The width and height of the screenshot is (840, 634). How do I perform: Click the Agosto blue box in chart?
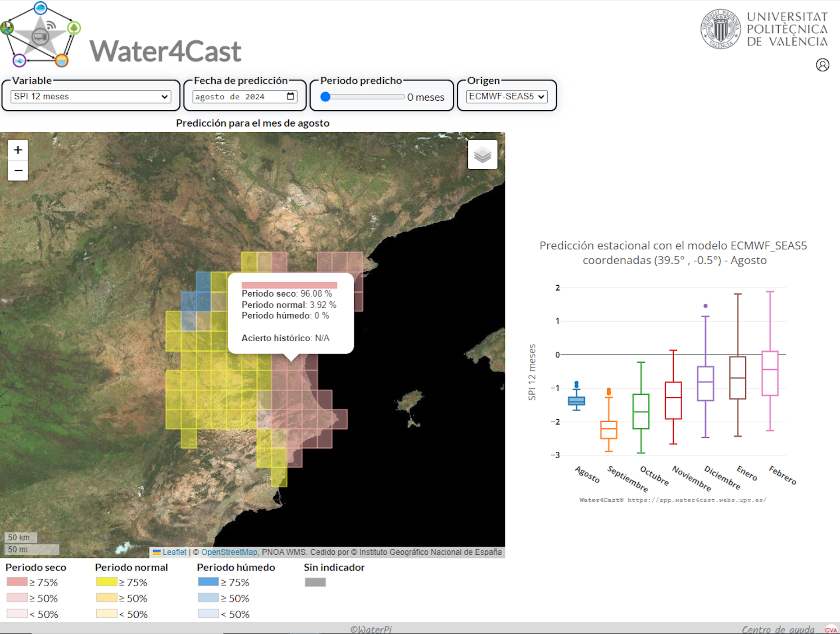(x=576, y=400)
